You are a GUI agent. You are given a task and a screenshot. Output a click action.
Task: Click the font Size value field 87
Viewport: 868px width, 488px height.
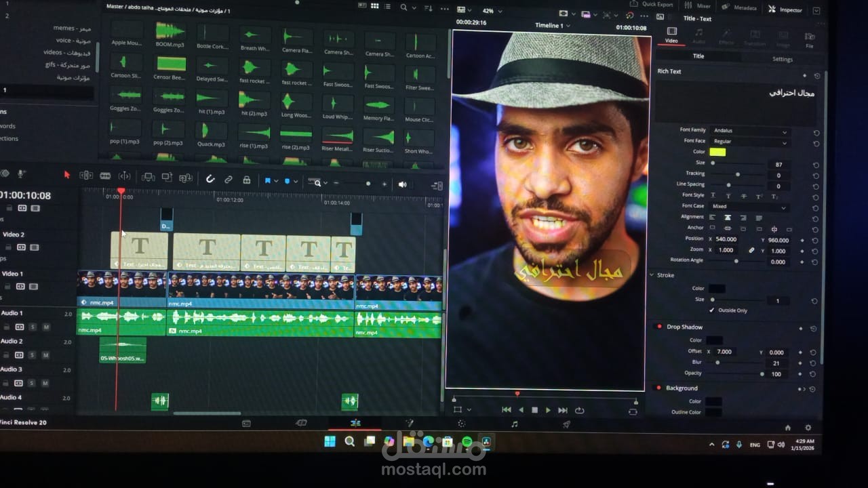coord(778,165)
